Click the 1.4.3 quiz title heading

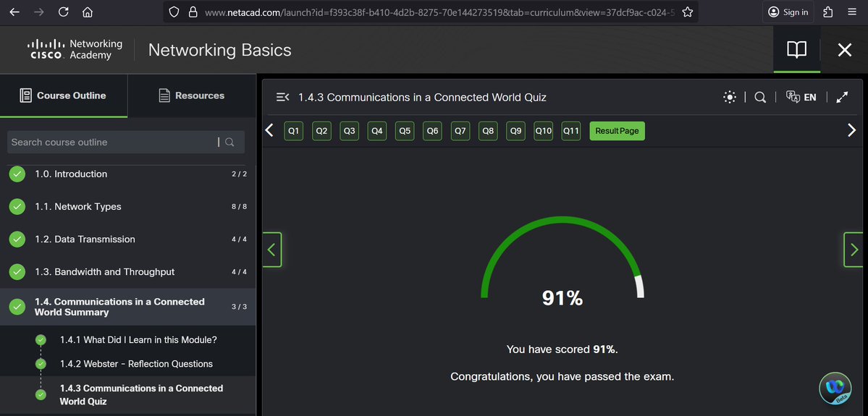tap(422, 98)
